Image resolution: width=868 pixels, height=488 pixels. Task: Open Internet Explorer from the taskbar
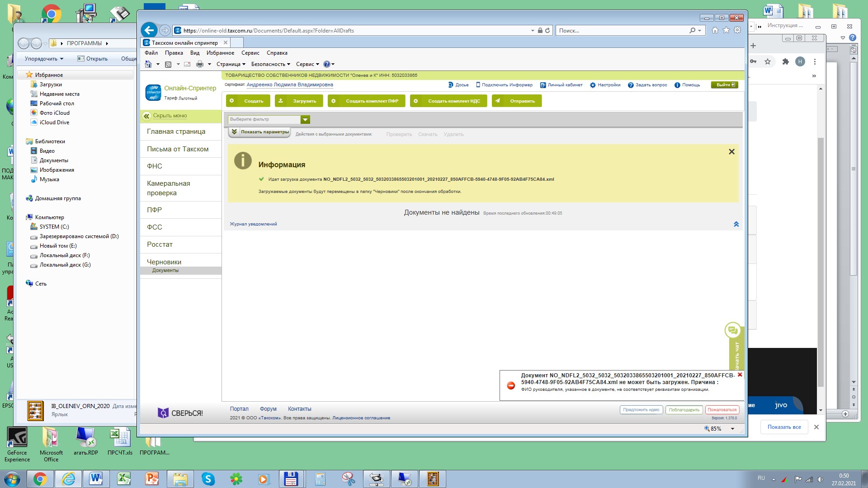point(68,479)
